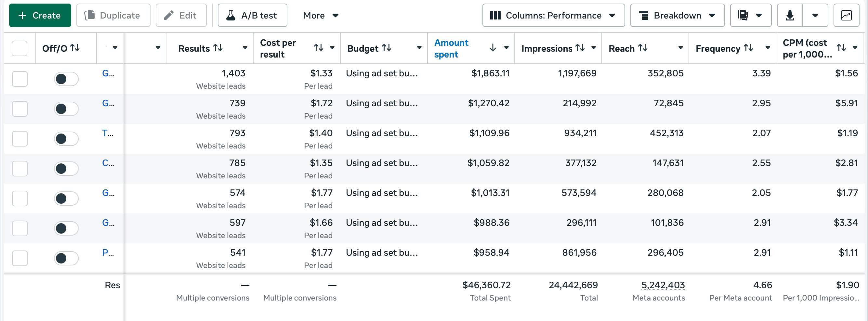
Task: Toggle on campaign with 597 leads
Action: [66, 229]
